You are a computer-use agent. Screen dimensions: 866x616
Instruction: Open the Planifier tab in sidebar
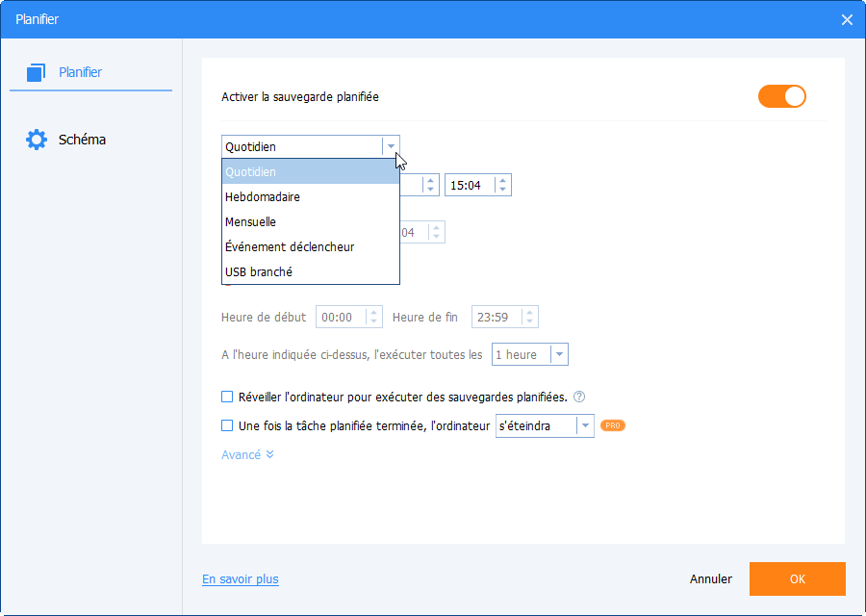pyautogui.click(x=90, y=72)
